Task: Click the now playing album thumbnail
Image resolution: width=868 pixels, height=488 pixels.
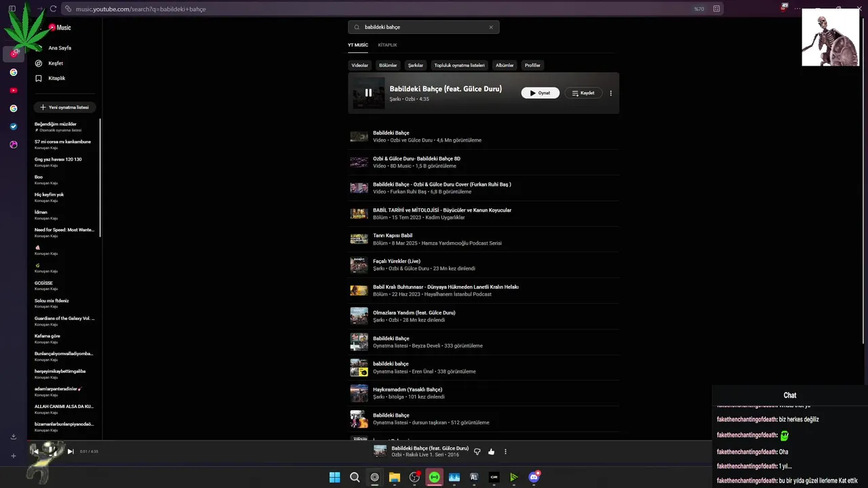Action: [380, 451]
